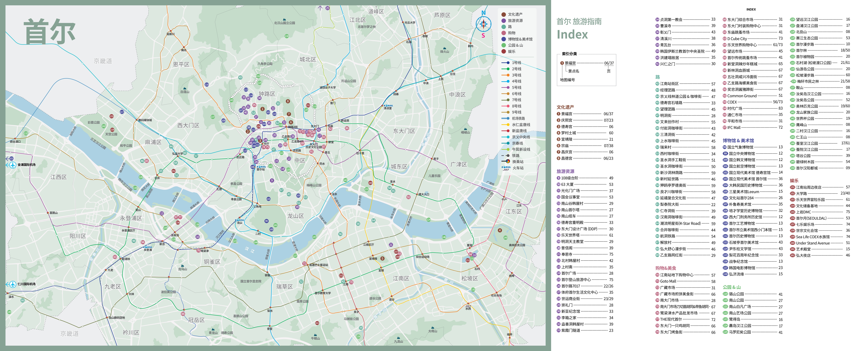
Task: Click the 公园&山 green legend dot
Action: (503, 45)
